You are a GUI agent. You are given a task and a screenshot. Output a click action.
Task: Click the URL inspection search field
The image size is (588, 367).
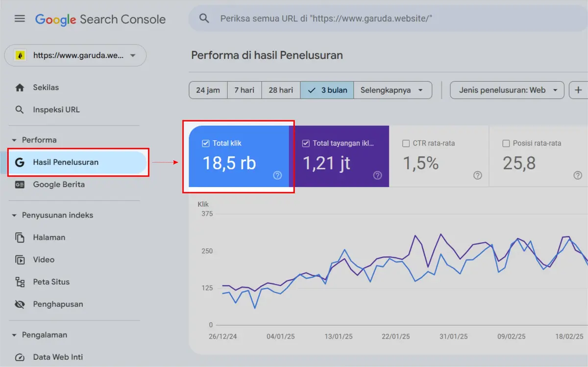click(x=388, y=19)
